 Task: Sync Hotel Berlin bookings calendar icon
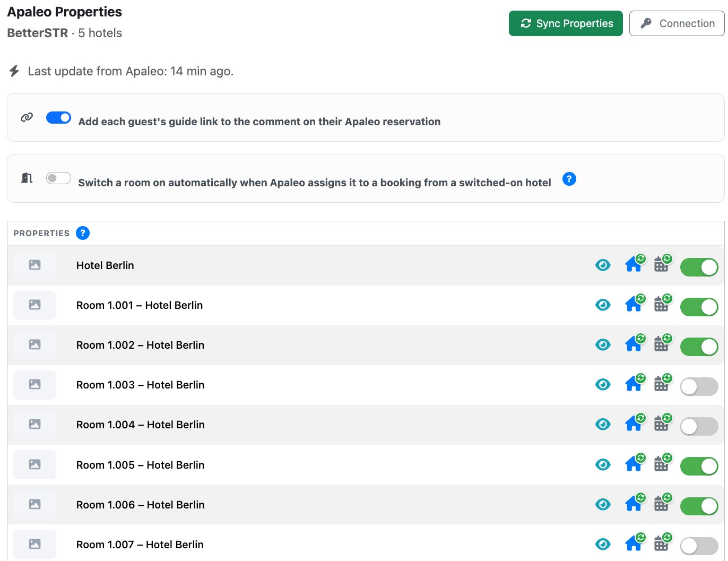[663, 263]
